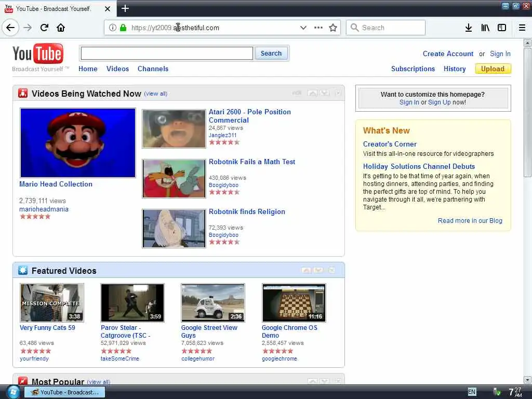The image size is (532, 399).
Task: Click the green padlock security icon
Action: 123,28
